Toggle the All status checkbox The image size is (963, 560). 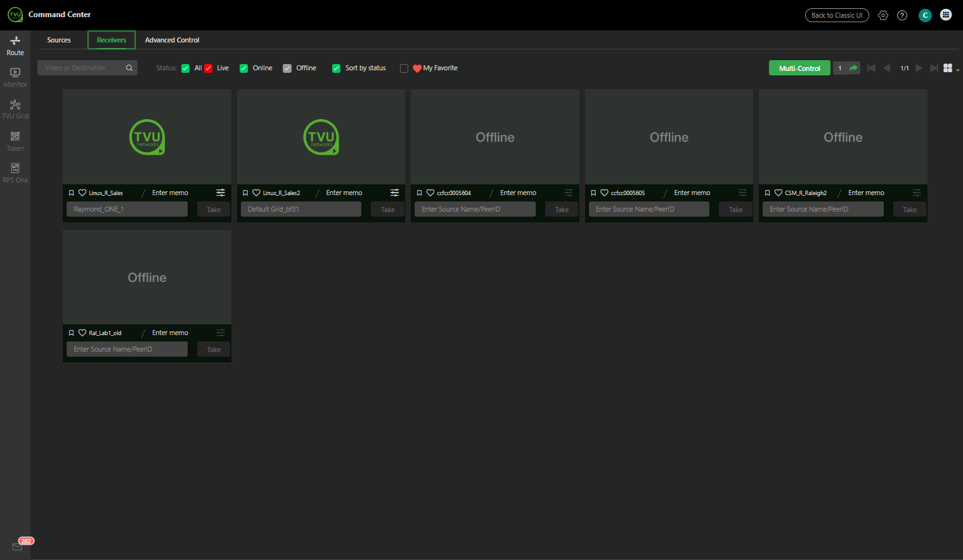click(185, 68)
